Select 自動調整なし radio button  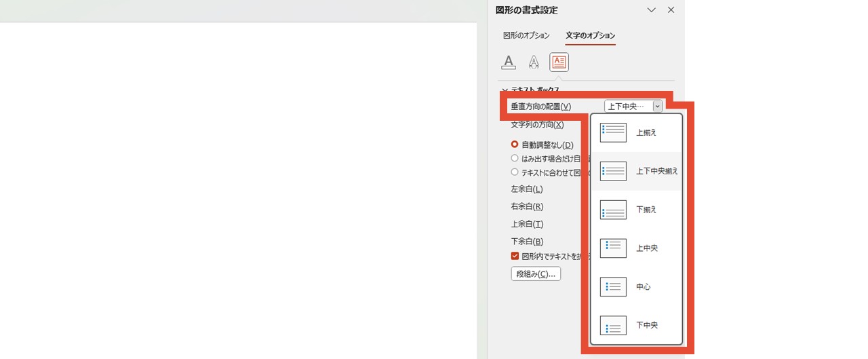(x=515, y=145)
